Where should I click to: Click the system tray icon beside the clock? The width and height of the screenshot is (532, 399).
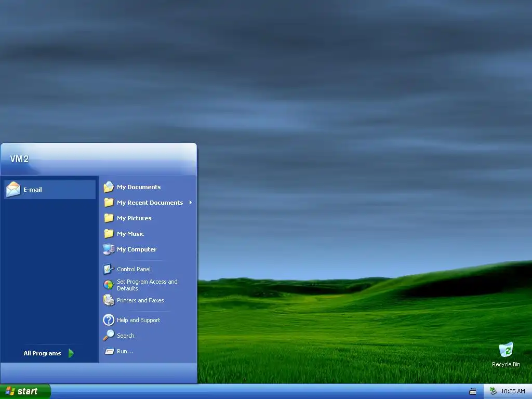(493, 391)
